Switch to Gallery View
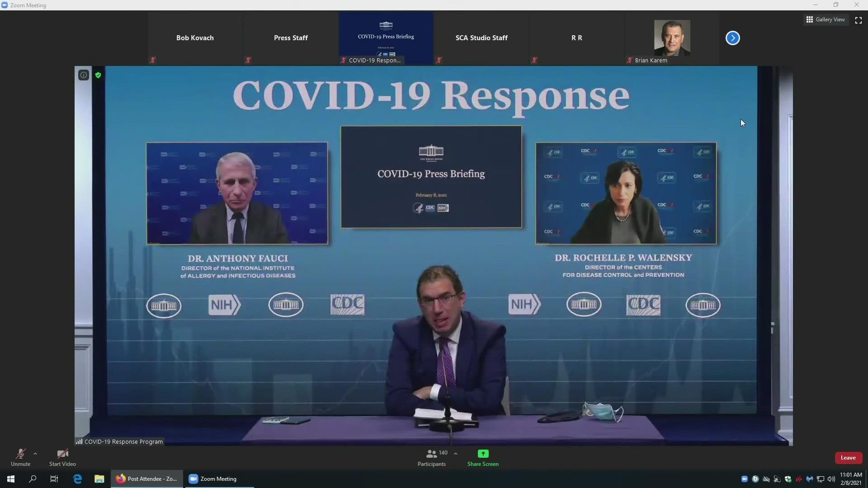 pos(826,19)
